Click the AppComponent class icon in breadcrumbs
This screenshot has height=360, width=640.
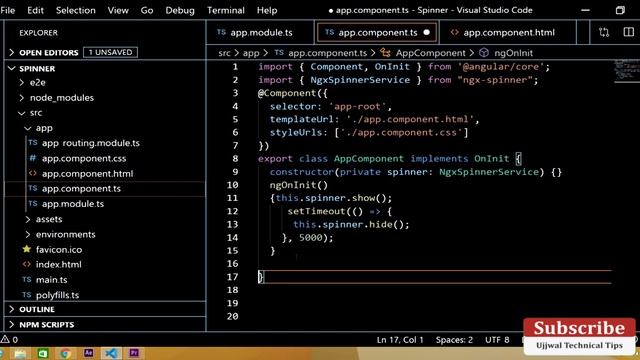385,53
